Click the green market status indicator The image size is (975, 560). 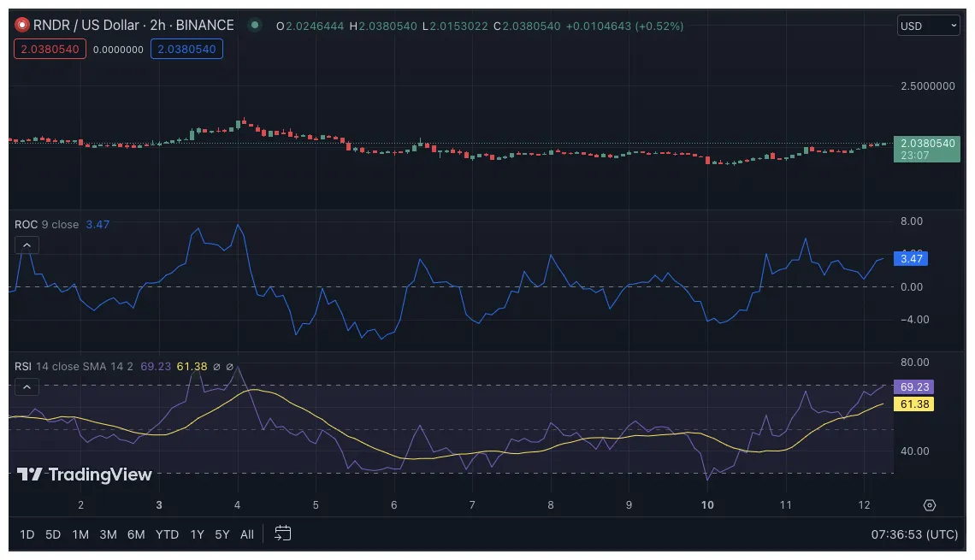tap(255, 26)
